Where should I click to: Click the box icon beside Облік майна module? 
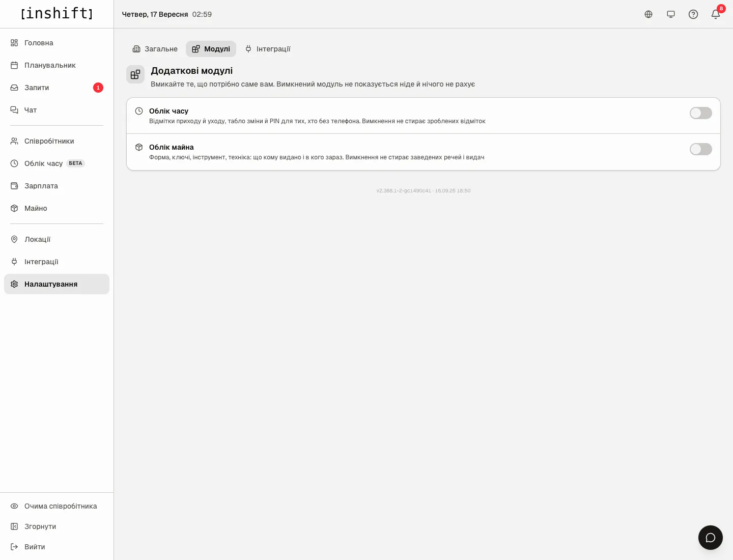tap(139, 147)
